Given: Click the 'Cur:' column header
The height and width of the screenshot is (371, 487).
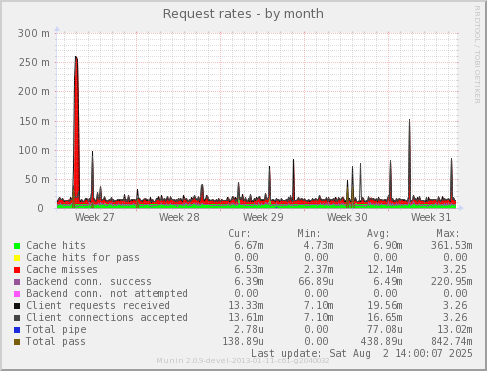Looking at the screenshot, I should click(x=239, y=233).
